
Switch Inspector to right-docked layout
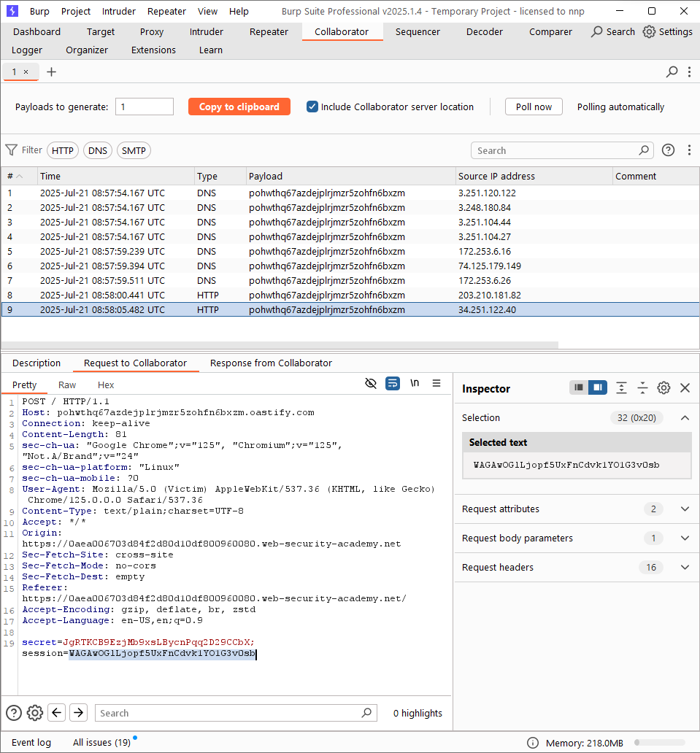[x=598, y=387]
